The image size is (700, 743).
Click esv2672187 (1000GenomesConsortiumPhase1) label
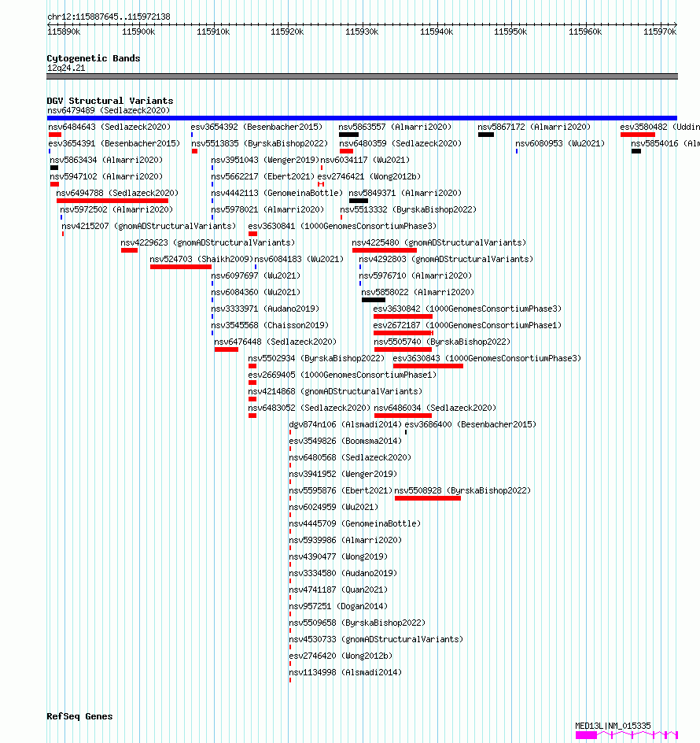pyautogui.click(x=467, y=326)
